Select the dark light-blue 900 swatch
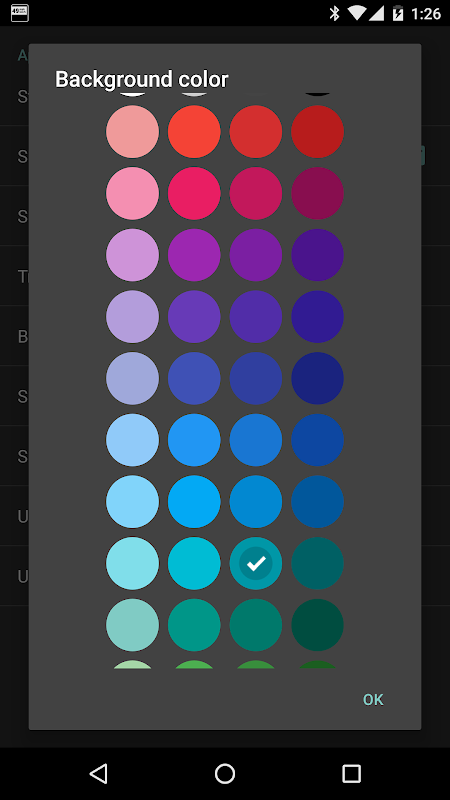The width and height of the screenshot is (450, 800). [317, 502]
